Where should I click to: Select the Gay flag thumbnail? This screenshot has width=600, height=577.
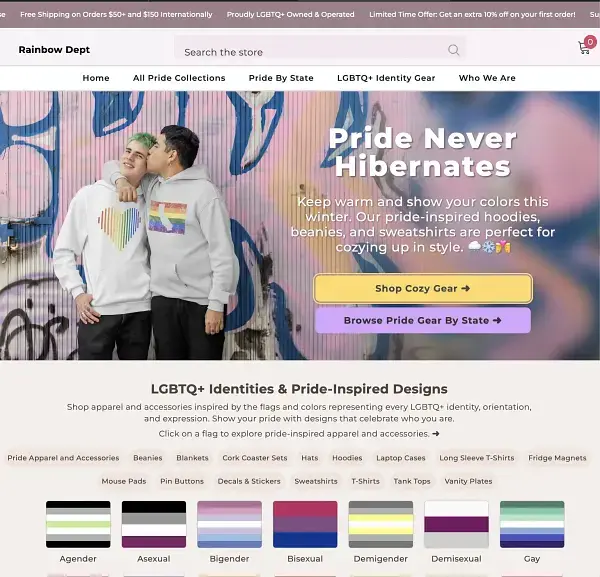[532, 524]
